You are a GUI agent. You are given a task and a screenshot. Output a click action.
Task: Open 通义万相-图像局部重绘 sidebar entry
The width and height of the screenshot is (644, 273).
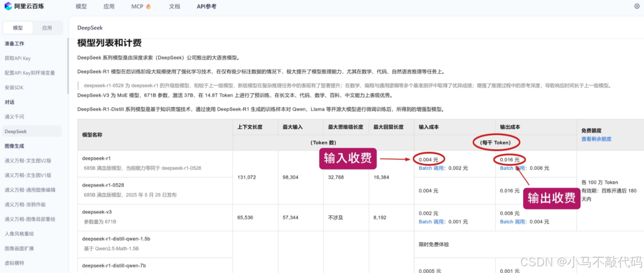pyautogui.click(x=30, y=219)
